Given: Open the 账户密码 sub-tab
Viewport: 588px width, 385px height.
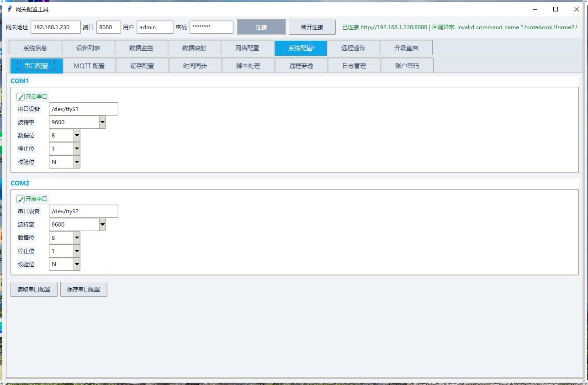Looking at the screenshot, I should (x=407, y=66).
